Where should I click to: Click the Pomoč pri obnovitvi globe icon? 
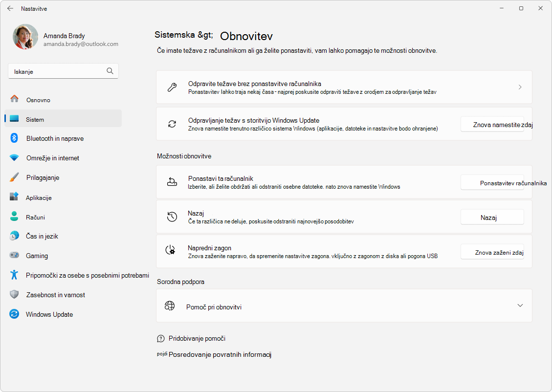(x=170, y=306)
